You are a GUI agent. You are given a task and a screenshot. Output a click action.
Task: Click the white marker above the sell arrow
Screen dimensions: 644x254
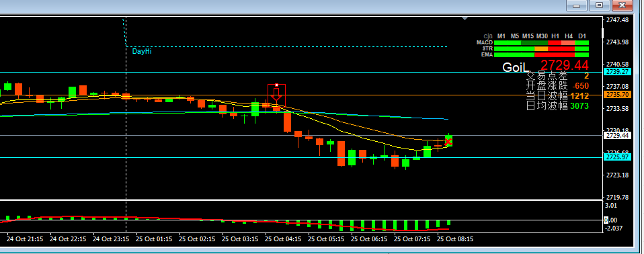click(x=277, y=85)
